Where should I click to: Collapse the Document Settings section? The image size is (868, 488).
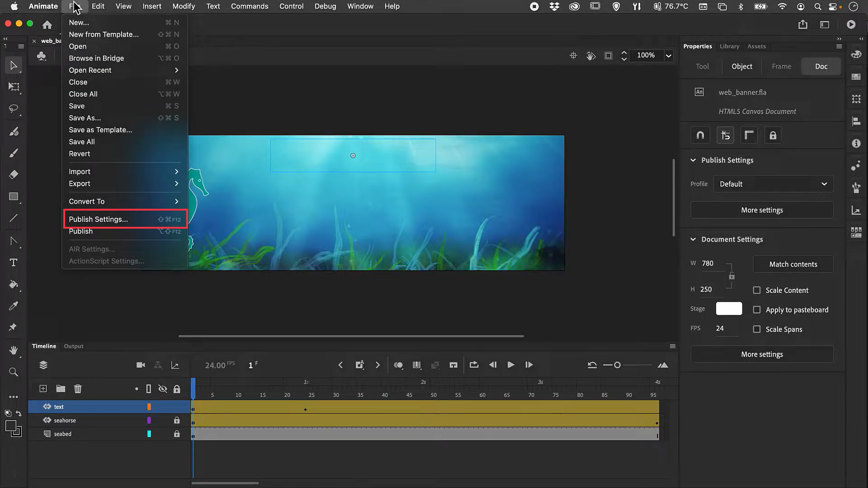[x=693, y=239]
